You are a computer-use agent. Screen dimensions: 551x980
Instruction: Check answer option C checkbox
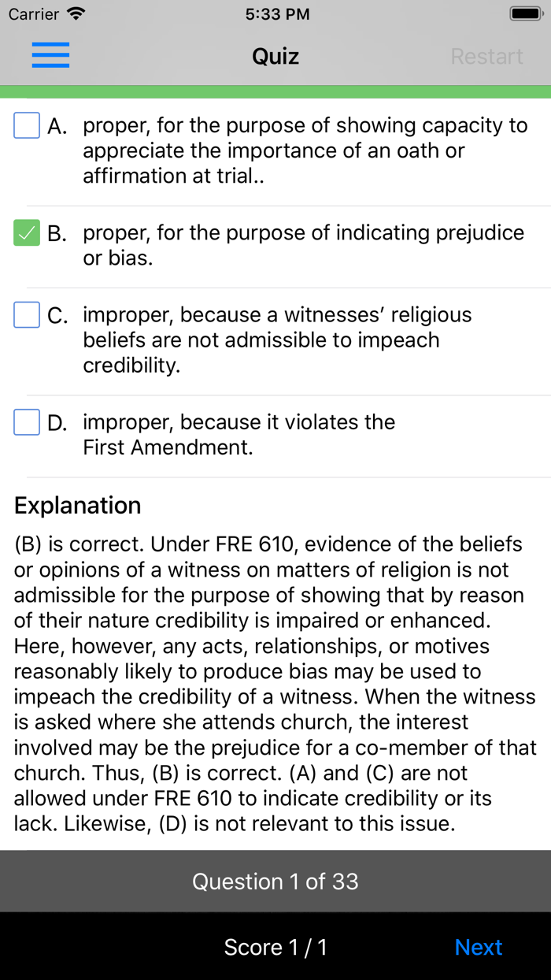[26, 314]
